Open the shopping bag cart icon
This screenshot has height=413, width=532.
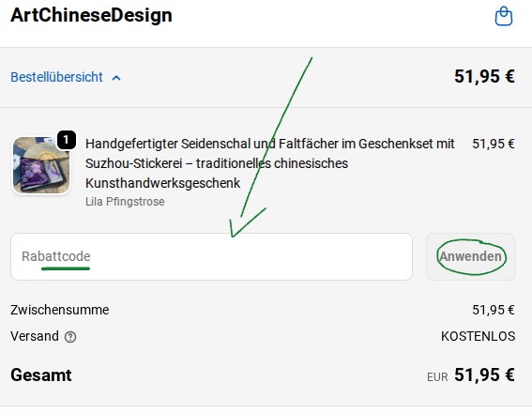[x=504, y=16]
